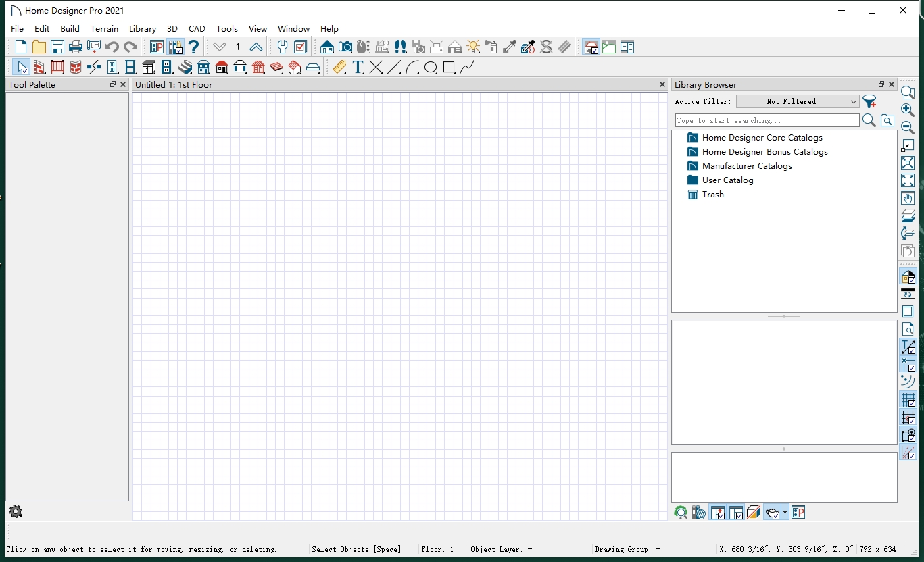The image size is (924, 562).
Task: Select Manufacturer Catalogs in library
Action: (x=747, y=165)
